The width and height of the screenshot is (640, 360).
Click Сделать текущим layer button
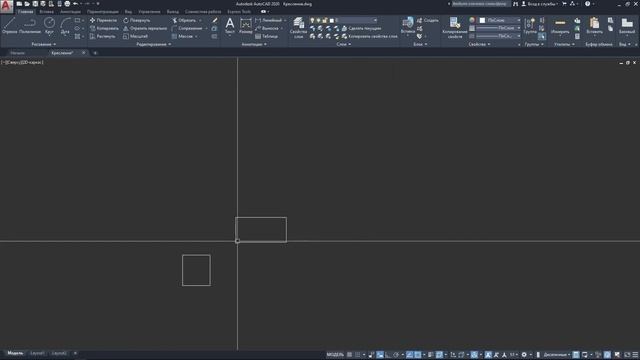pos(362,28)
